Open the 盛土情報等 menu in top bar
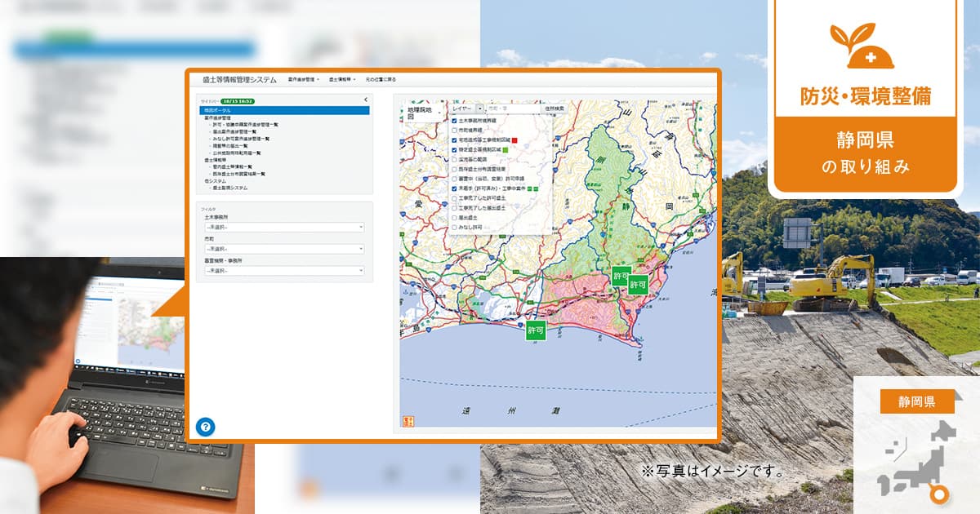The image size is (980, 514). (x=341, y=80)
